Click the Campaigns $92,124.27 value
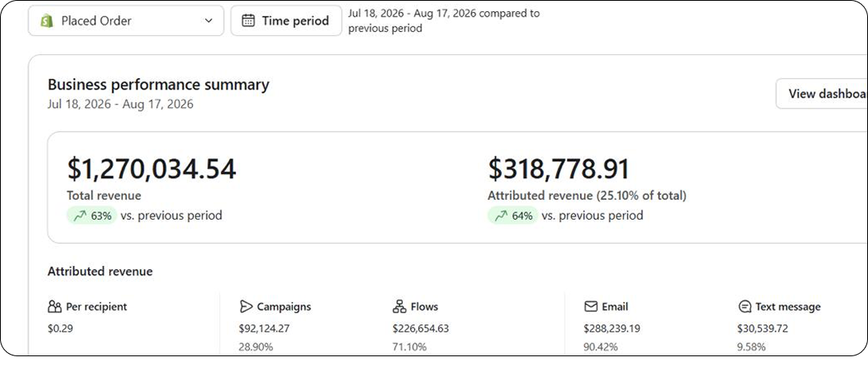The width and height of the screenshot is (868, 389). 264,328
